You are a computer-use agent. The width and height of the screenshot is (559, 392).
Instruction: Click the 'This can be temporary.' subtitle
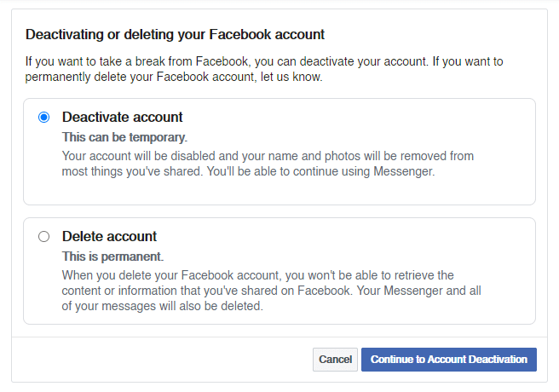[124, 137]
